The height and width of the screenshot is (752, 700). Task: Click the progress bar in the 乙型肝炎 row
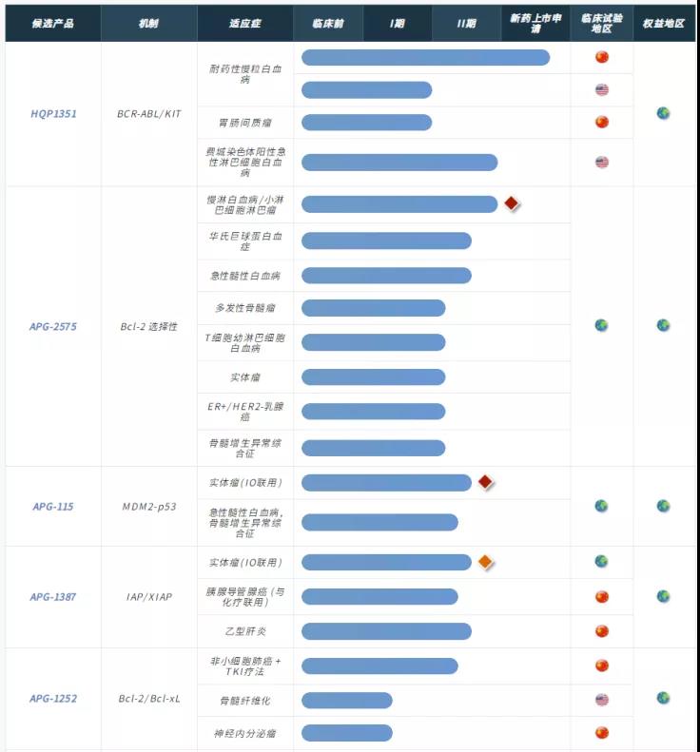pyautogui.click(x=386, y=631)
